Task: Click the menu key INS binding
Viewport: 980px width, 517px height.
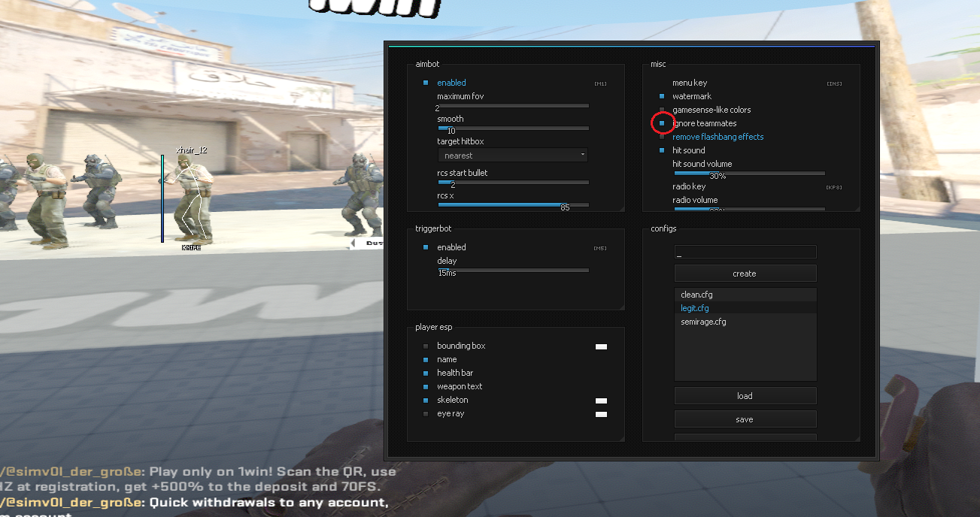Action: coord(833,83)
